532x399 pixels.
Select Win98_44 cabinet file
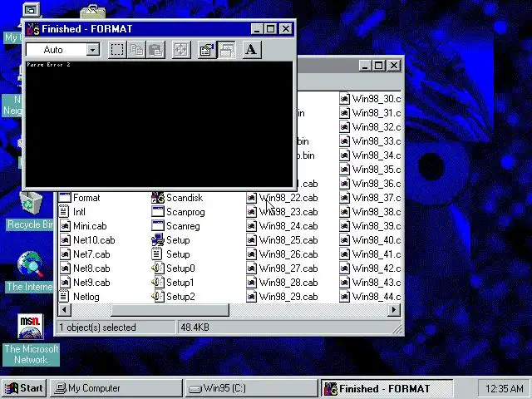(x=370, y=297)
